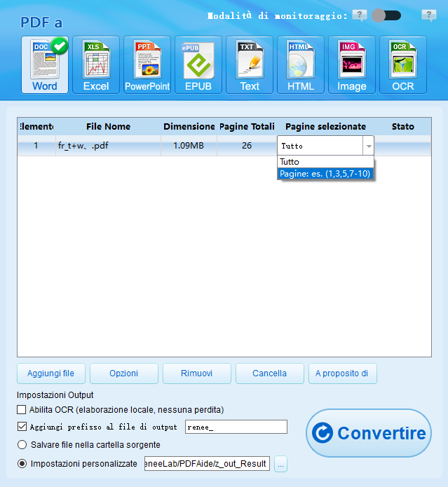Choose Tutto in the dropdown list

pos(325,161)
